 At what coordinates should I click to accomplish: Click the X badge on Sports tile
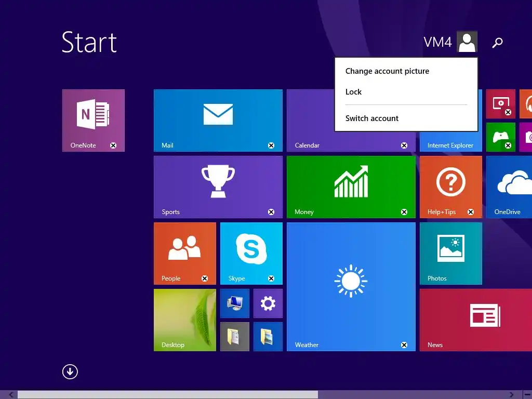tap(271, 212)
